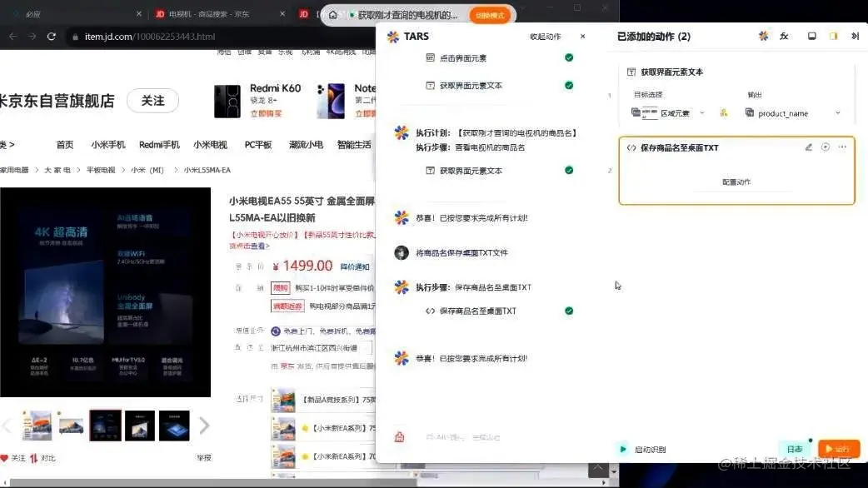Click Redmi K60 phone ad
Image resolution: width=868 pixels, height=488 pixels.
tap(257, 100)
